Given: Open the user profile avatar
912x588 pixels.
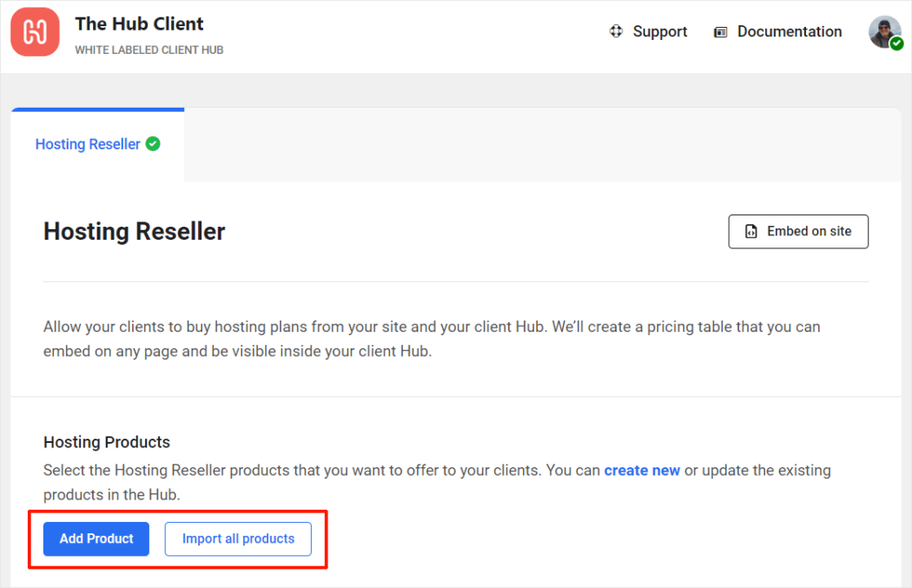Looking at the screenshot, I should (x=883, y=30).
